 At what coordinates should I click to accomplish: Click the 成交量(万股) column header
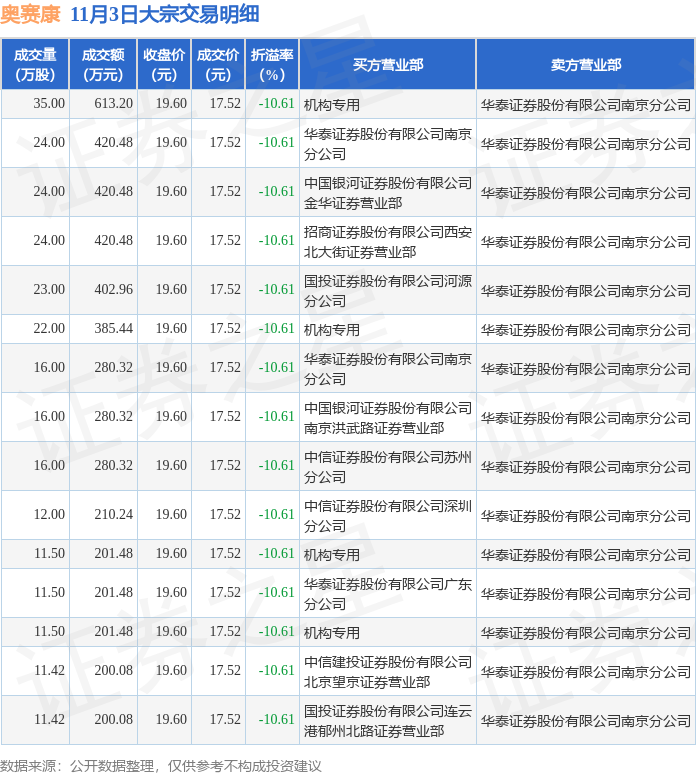35,64
